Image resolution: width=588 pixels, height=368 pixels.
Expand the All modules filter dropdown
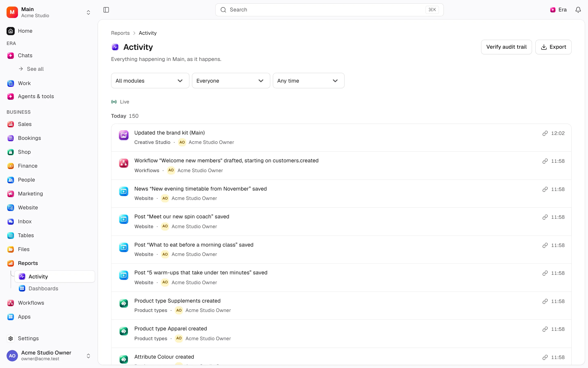(150, 81)
